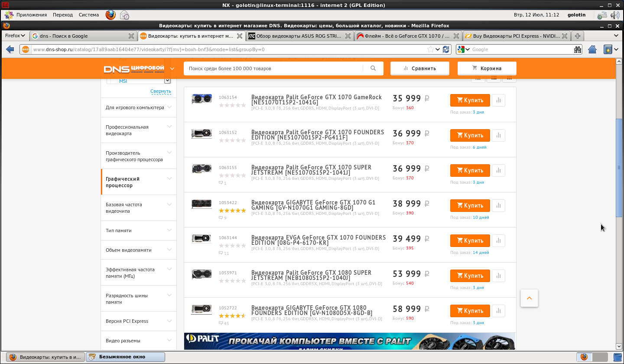Click the magnifier icon in DNS search
The height and width of the screenshot is (364, 624).
point(374,68)
